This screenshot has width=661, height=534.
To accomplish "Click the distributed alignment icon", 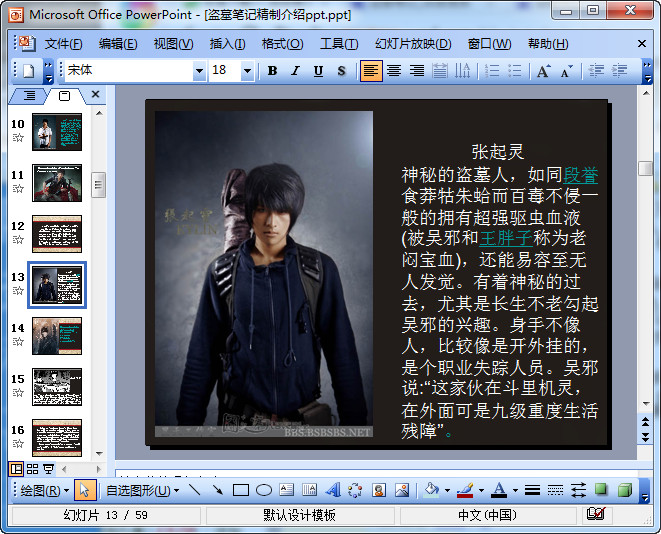I will coord(440,71).
